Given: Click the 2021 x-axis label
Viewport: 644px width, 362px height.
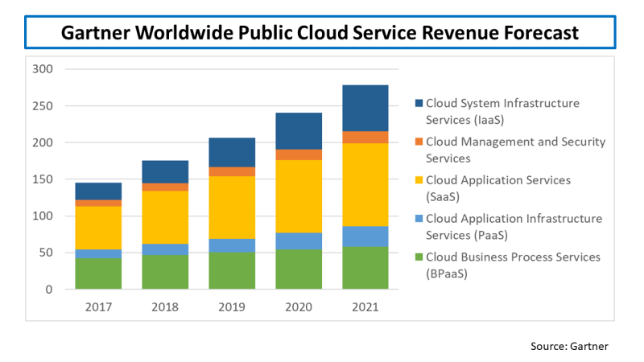Looking at the screenshot, I should click(x=365, y=306).
